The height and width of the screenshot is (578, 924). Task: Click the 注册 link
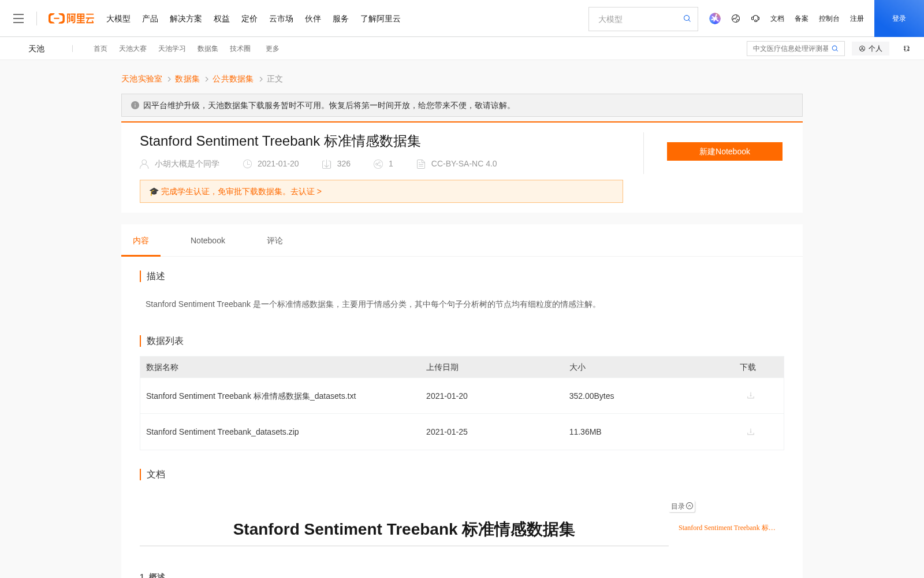click(x=857, y=18)
